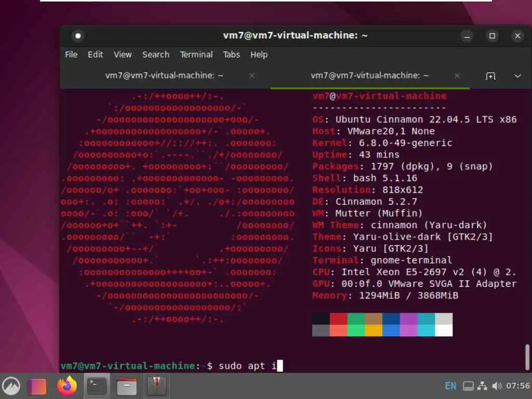Click the "VMware SVGA II Adapter" GPU text
532x399 pixels.
pos(453,284)
